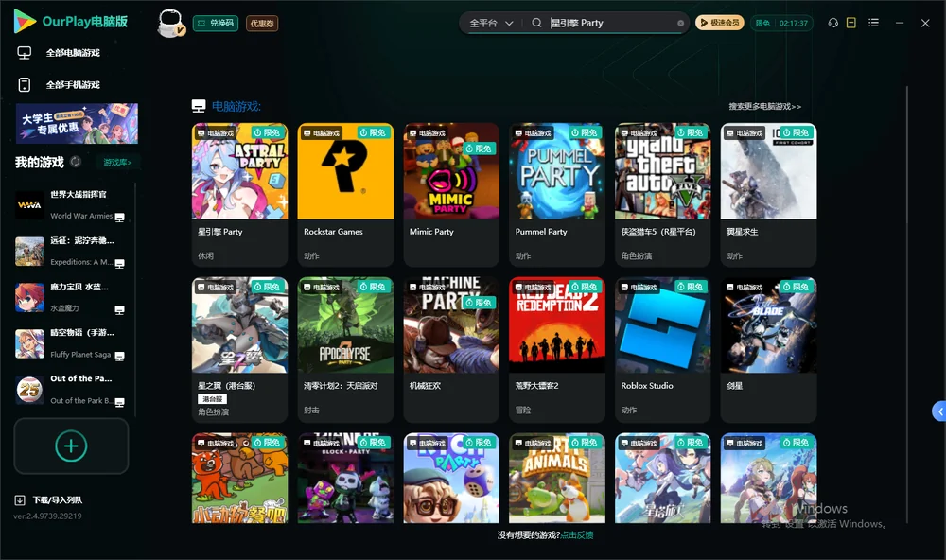
Task: Click the 港台服 tag under 星之翼
Action: coord(212,399)
